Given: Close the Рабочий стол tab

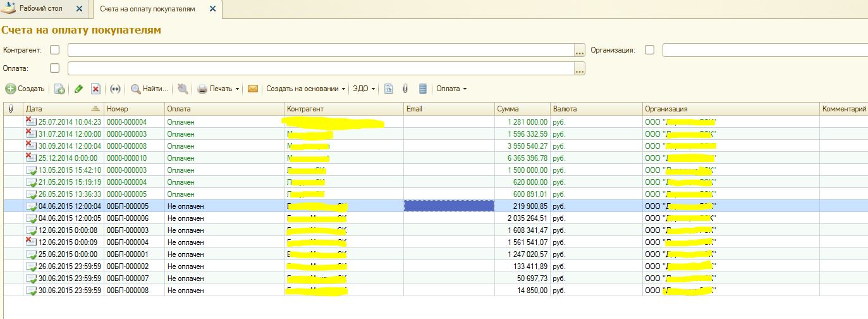Looking at the screenshot, I should click(79, 9).
